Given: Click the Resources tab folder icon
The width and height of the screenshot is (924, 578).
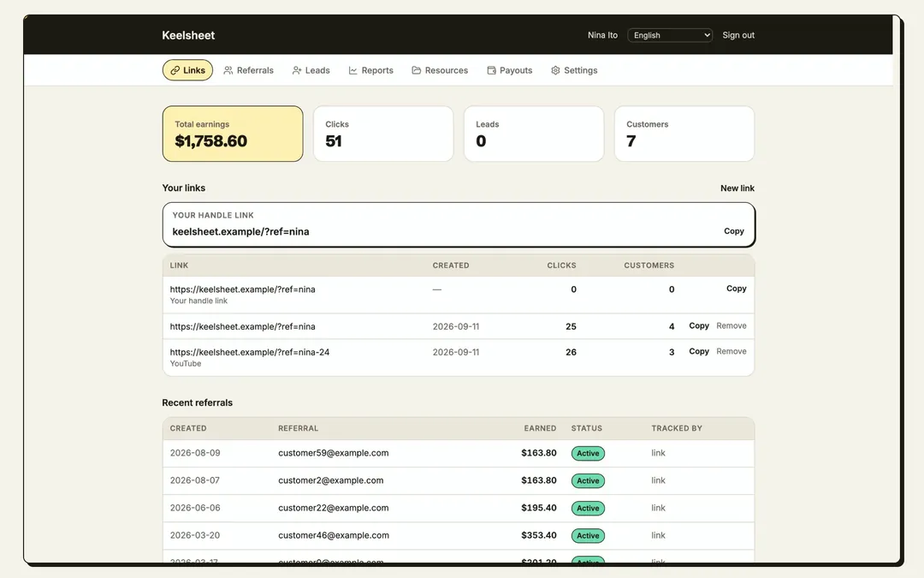Looking at the screenshot, I should point(416,70).
